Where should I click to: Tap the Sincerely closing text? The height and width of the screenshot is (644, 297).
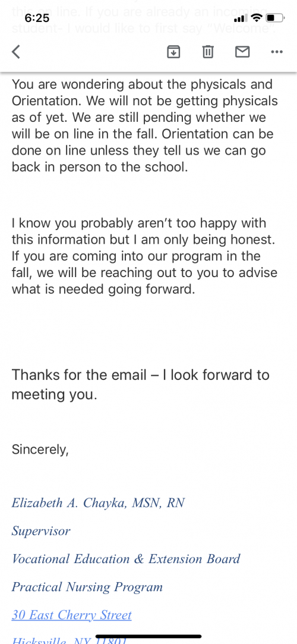[x=40, y=450]
